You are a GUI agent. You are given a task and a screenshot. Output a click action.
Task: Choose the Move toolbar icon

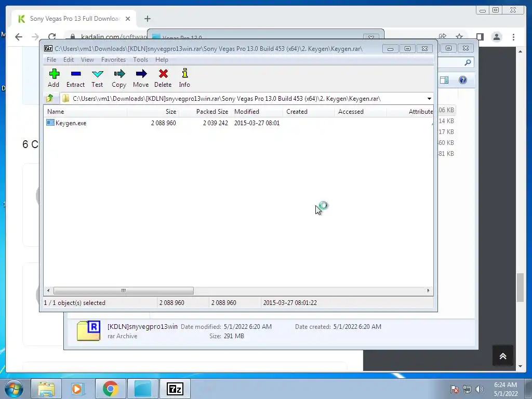(x=141, y=78)
